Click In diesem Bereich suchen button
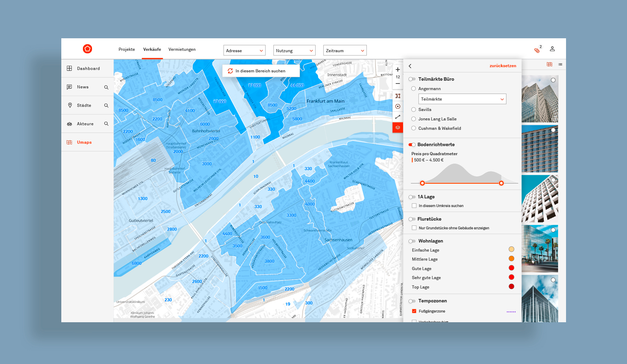Viewport: 627px width, 364px height. click(x=261, y=71)
